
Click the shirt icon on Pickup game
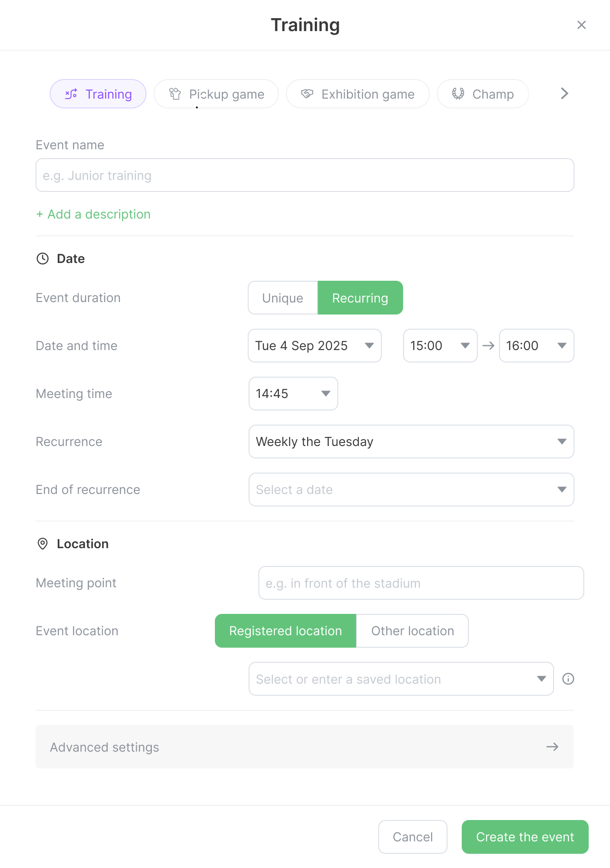(175, 94)
